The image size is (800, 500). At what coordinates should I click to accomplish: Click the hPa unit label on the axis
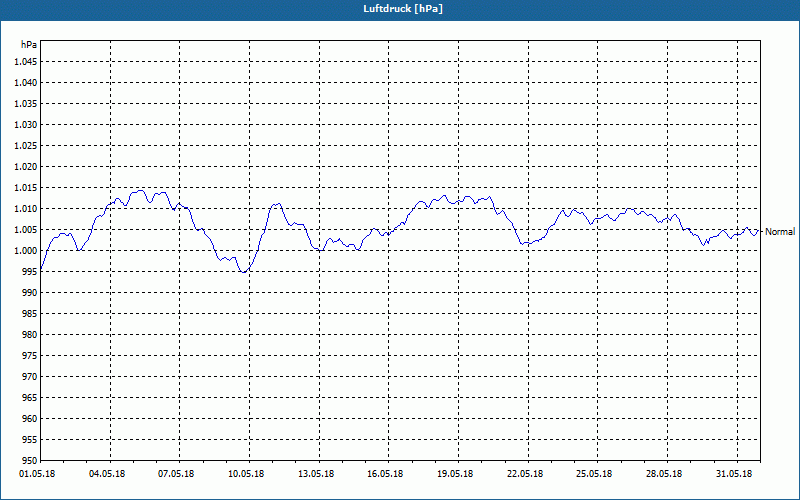[x=29, y=44]
